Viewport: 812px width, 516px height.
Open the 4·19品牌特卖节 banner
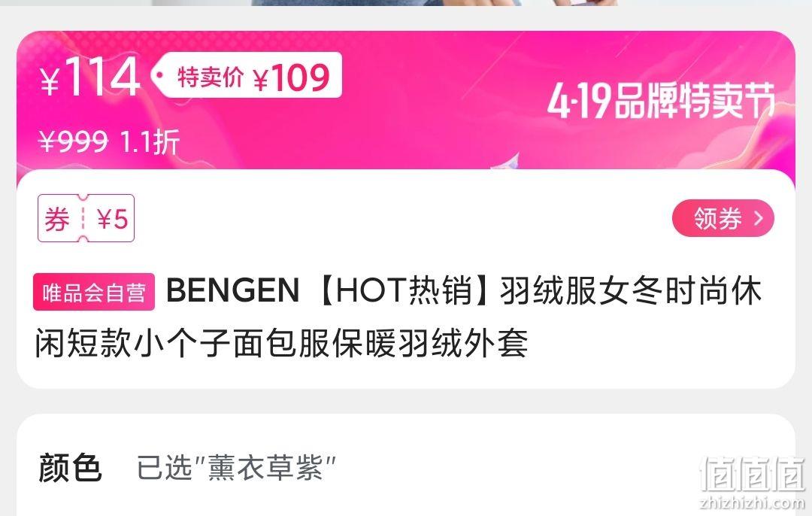[x=661, y=100]
